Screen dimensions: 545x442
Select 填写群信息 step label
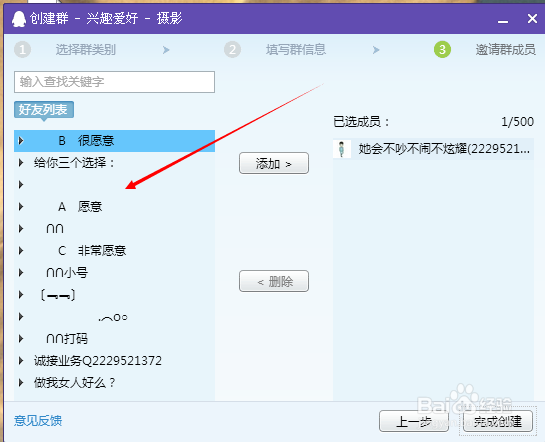point(296,50)
